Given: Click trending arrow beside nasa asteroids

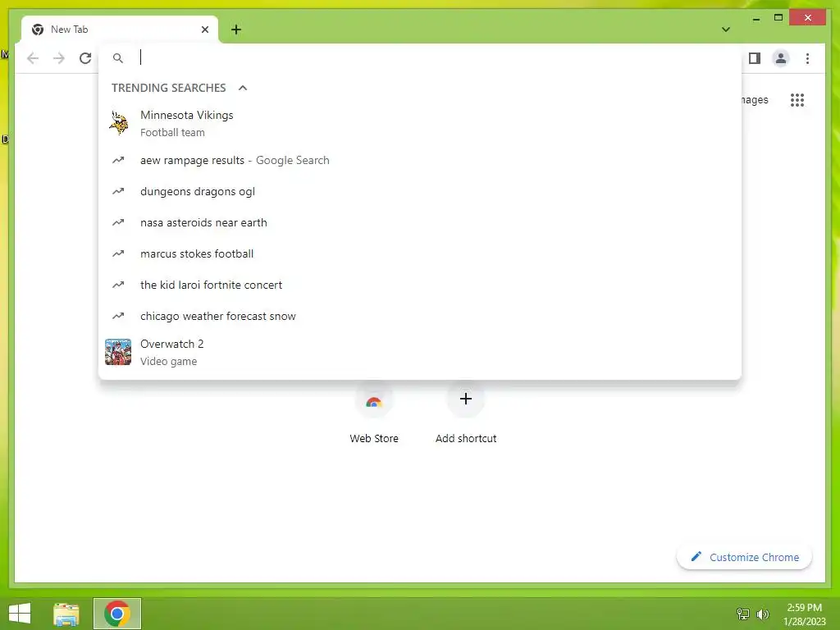Looking at the screenshot, I should [x=118, y=222].
